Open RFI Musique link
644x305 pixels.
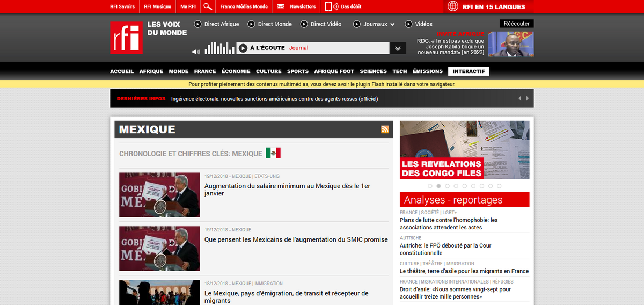click(x=158, y=6)
